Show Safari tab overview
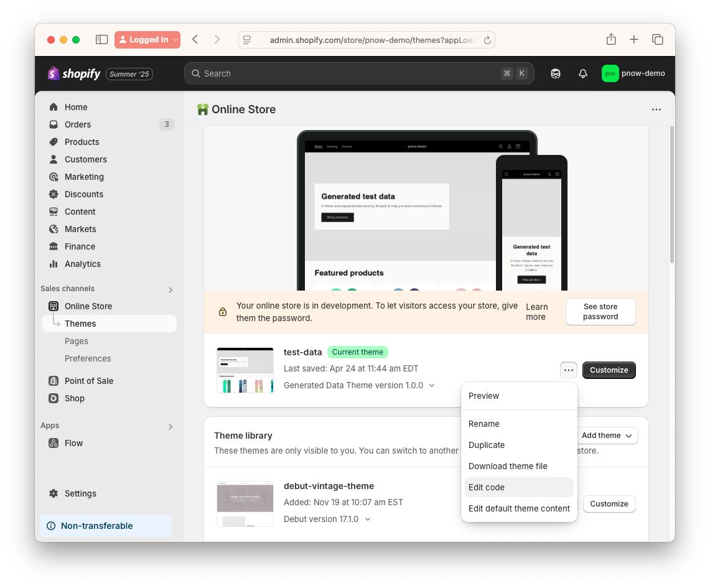Viewport: 710px width, 588px height. click(658, 40)
